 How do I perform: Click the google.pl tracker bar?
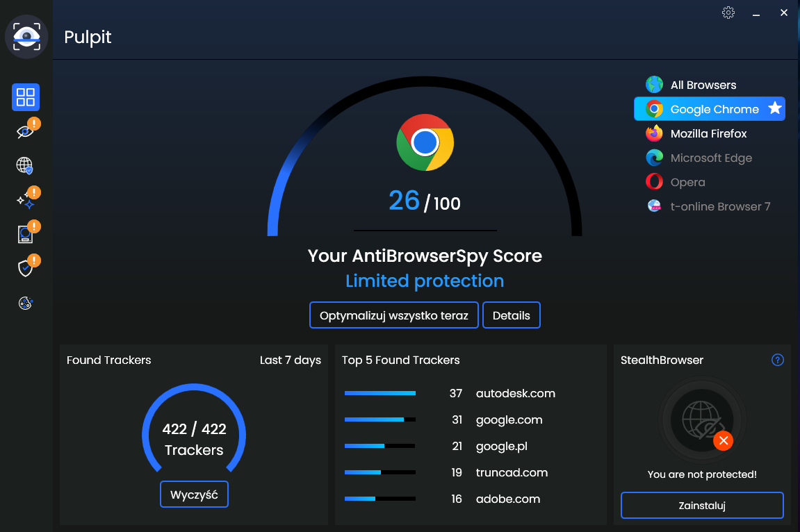point(380,446)
